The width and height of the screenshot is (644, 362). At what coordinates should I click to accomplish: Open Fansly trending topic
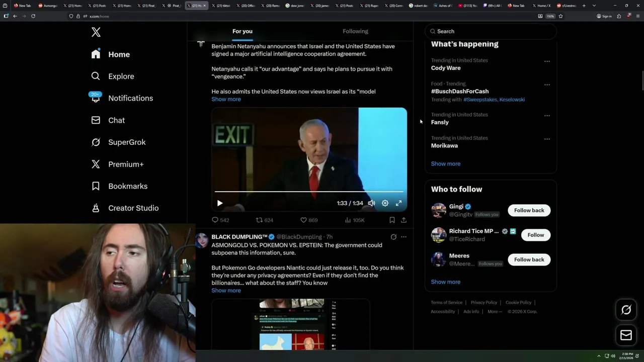[x=440, y=122]
